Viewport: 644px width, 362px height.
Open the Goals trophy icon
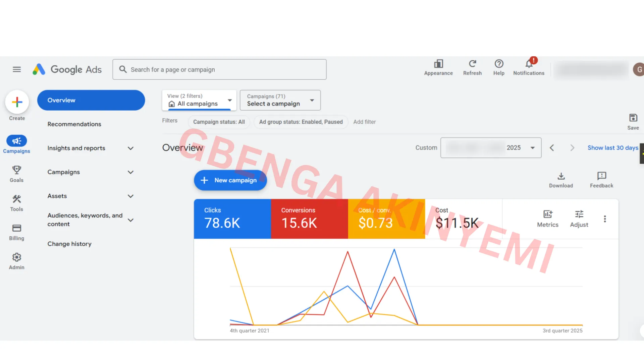tap(16, 170)
